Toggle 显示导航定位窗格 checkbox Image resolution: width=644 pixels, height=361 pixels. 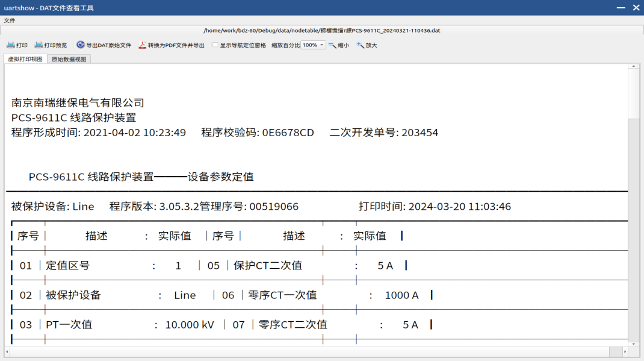(216, 45)
